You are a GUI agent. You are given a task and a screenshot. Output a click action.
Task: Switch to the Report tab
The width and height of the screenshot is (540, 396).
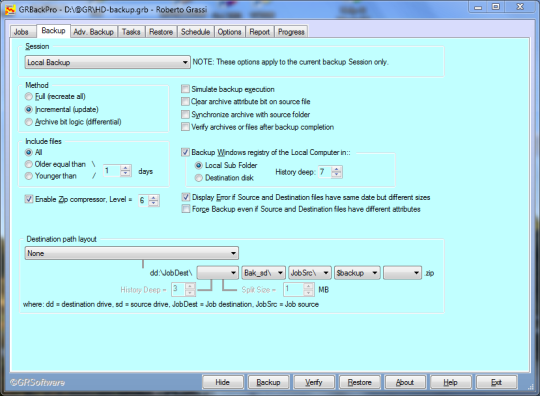(x=260, y=32)
